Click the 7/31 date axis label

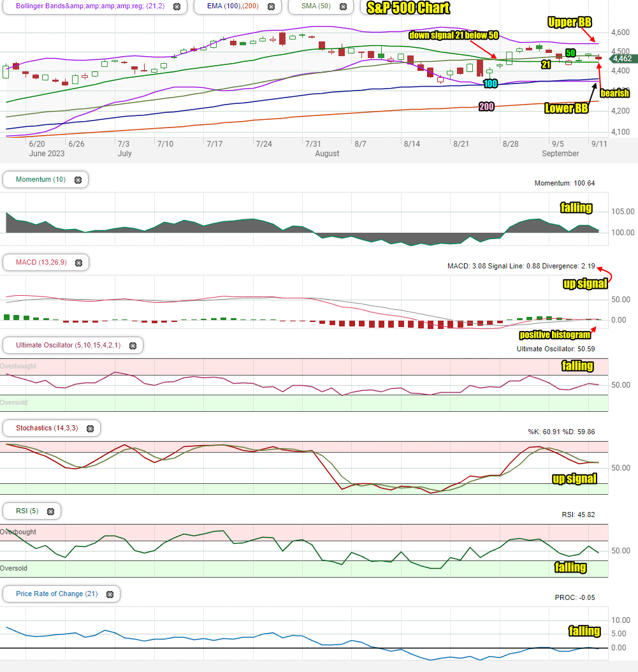coord(313,144)
